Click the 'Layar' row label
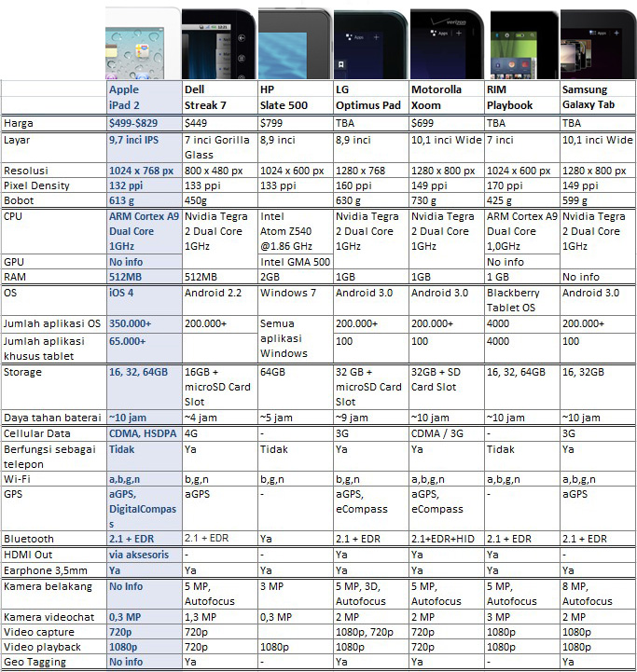 (x=17, y=140)
